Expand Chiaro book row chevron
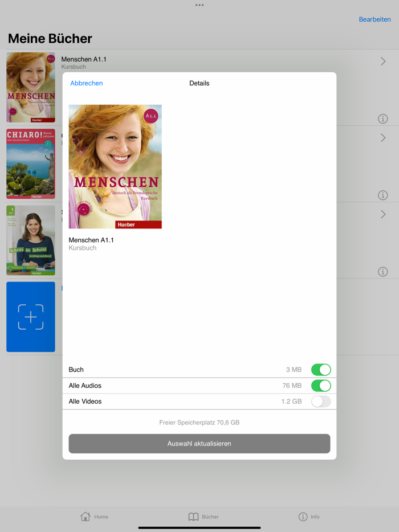The image size is (399, 532). pyautogui.click(x=383, y=138)
